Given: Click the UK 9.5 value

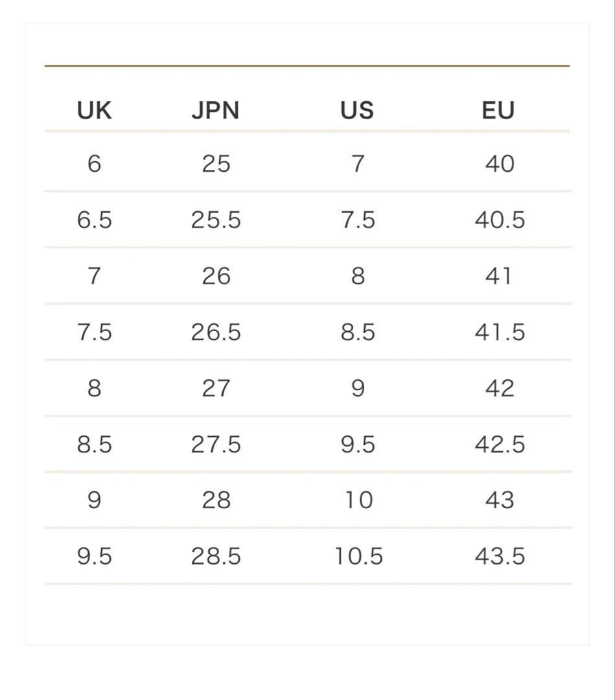Looking at the screenshot, I should click(94, 556).
